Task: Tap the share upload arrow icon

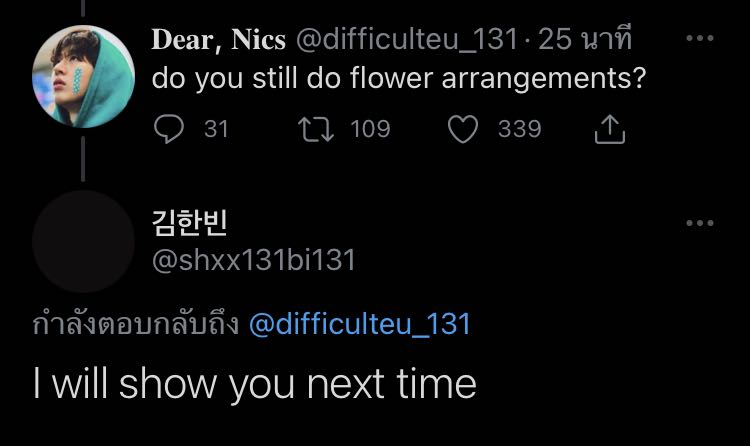Action: (609, 129)
